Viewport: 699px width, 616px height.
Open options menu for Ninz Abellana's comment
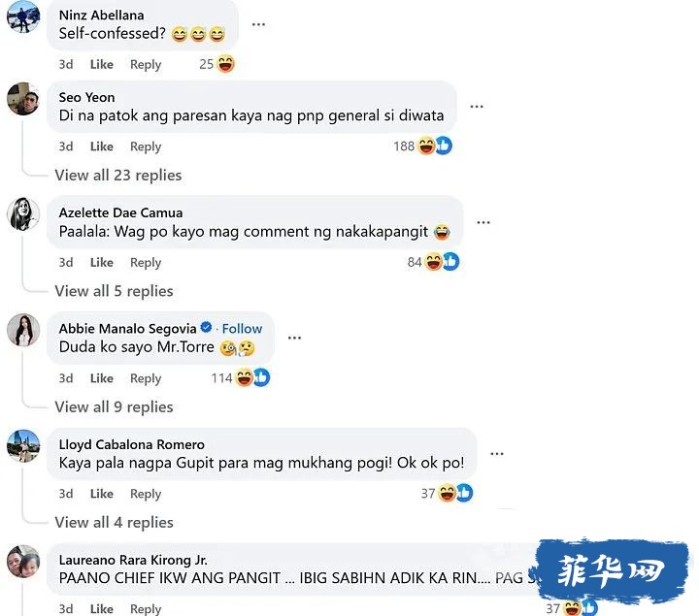pos(258,24)
